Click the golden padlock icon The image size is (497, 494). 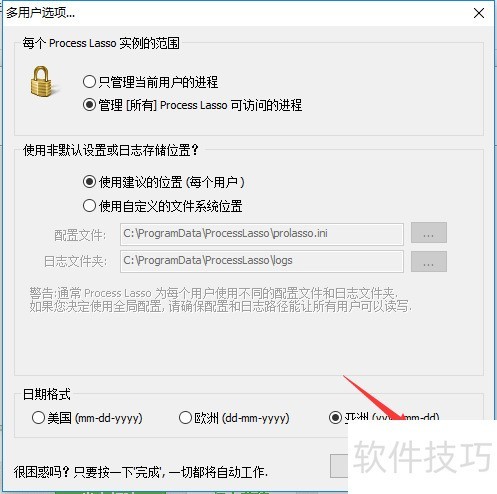pos(41,81)
